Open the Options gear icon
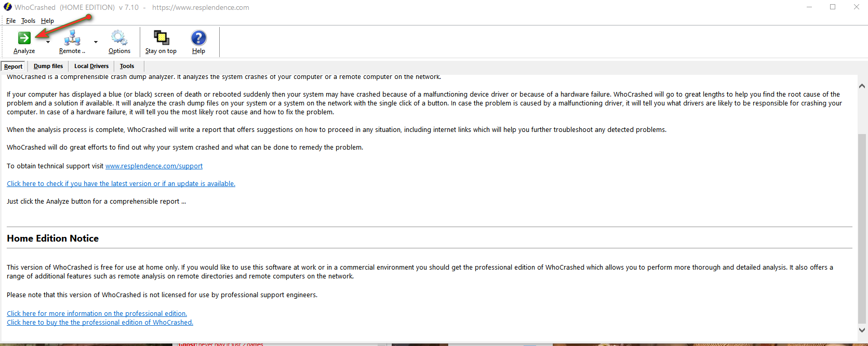The image size is (868, 346). [x=119, y=38]
